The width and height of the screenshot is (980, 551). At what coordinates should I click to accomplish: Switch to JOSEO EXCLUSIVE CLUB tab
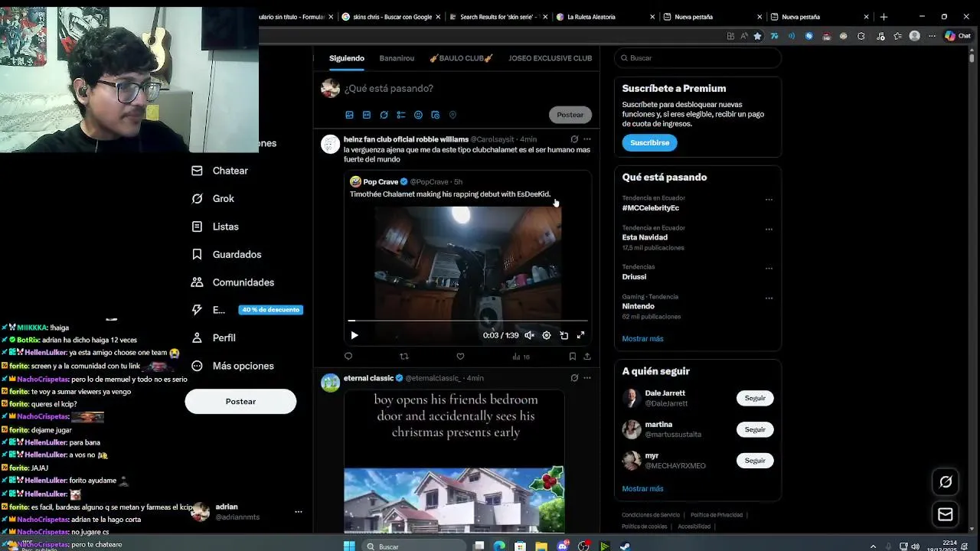tap(550, 58)
